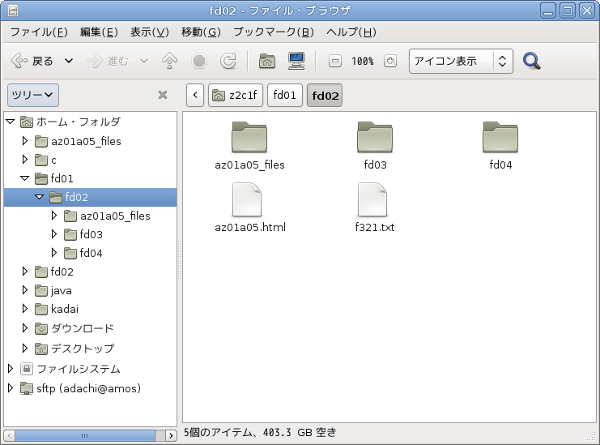
Task: Open the Computer toolbar icon
Action: pos(296,61)
